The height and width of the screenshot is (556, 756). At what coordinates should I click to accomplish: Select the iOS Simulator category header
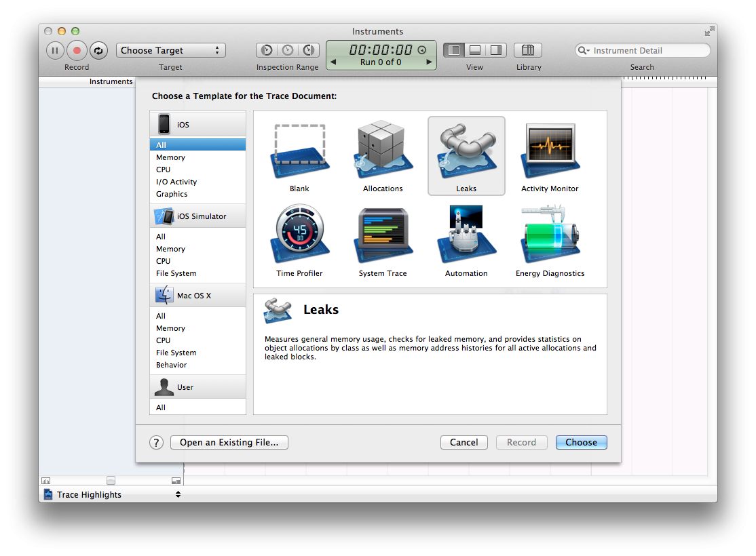pyautogui.click(x=197, y=216)
